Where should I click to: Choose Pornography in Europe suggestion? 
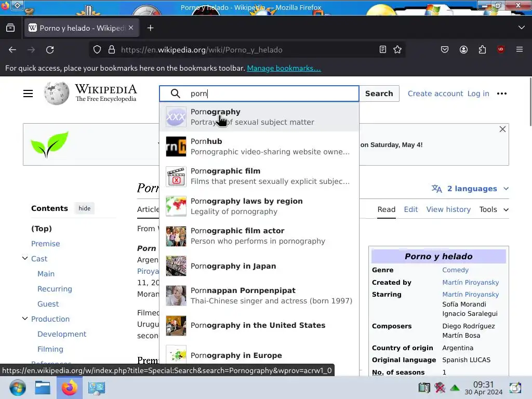pos(259,355)
